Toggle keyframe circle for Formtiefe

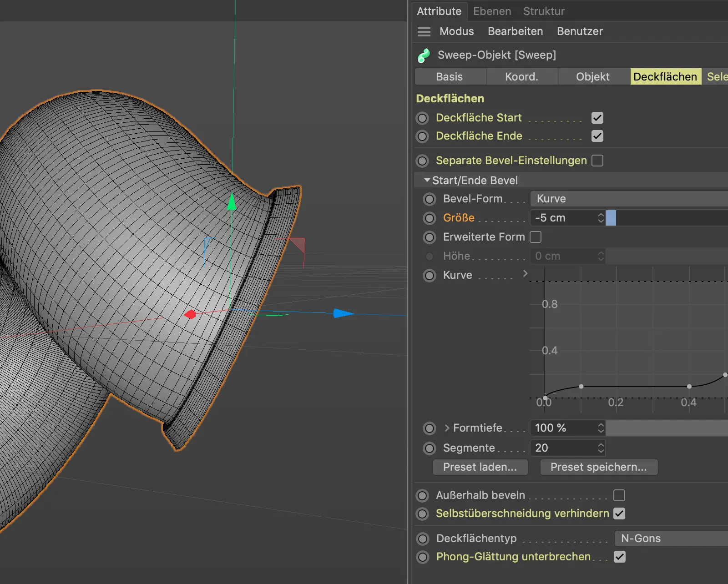(430, 428)
